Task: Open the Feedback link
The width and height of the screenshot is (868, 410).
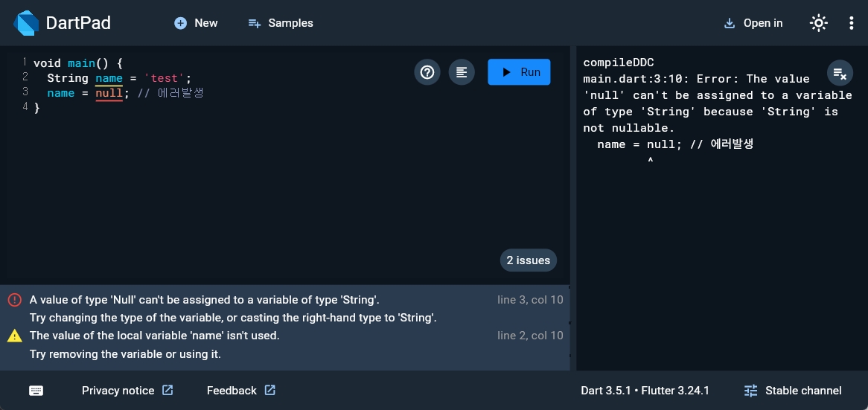Action: pyautogui.click(x=240, y=391)
